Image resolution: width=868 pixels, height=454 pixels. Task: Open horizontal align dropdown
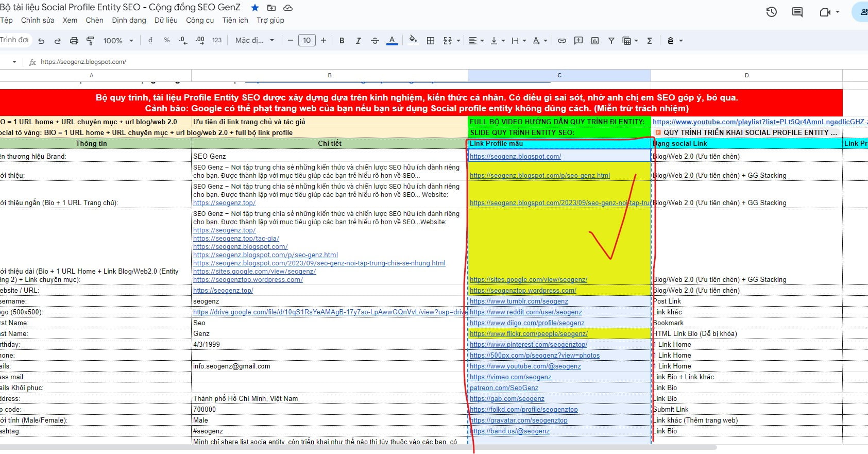pyautogui.click(x=476, y=41)
